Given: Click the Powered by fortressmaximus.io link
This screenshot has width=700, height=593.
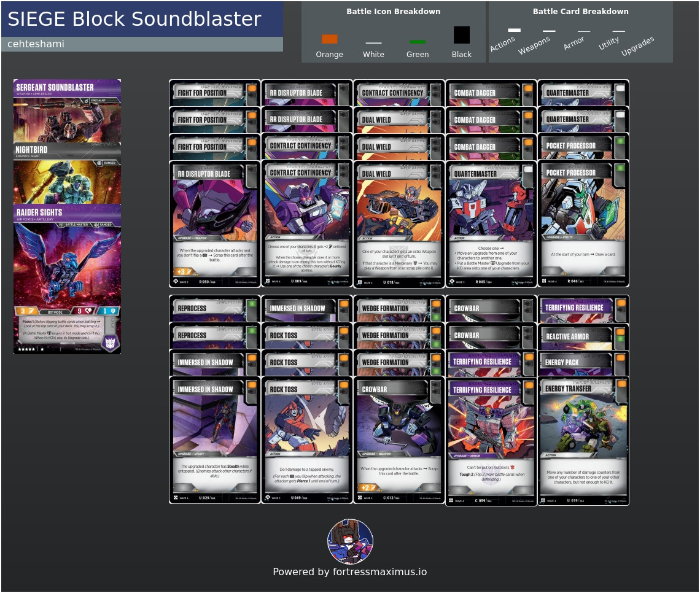Looking at the screenshot, I should [x=350, y=572].
